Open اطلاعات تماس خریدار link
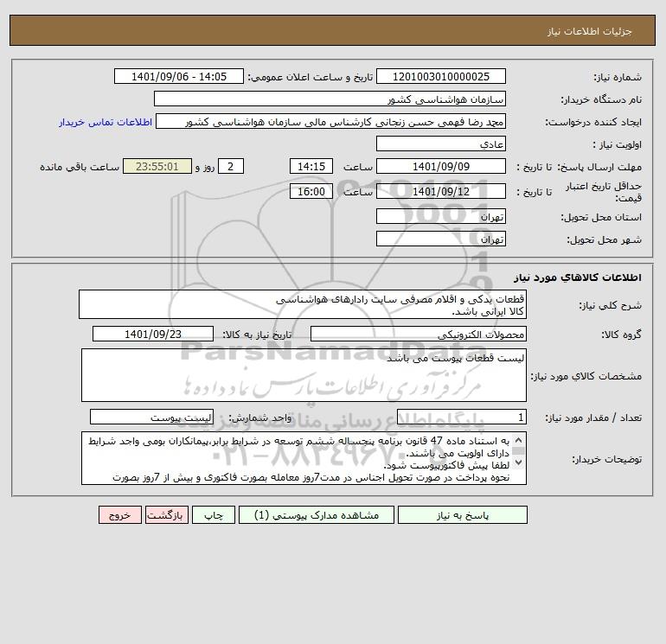The width and height of the screenshot is (666, 644). click(x=106, y=122)
